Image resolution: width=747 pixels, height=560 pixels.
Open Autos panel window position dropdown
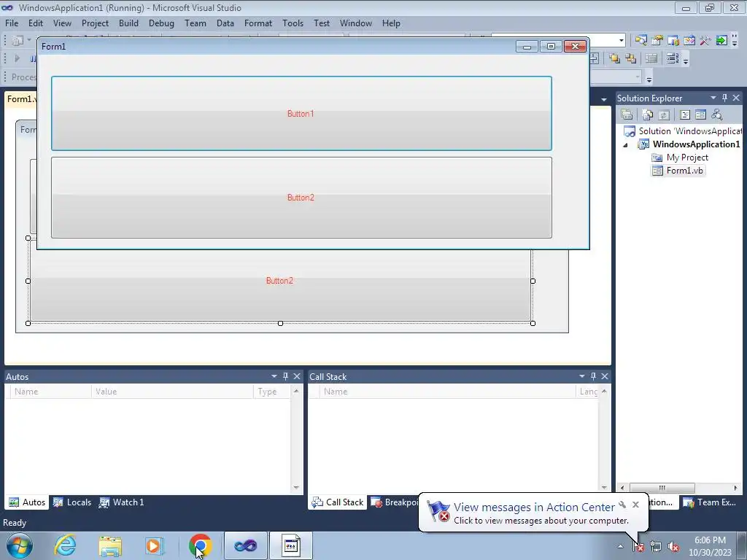coord(274,376)
